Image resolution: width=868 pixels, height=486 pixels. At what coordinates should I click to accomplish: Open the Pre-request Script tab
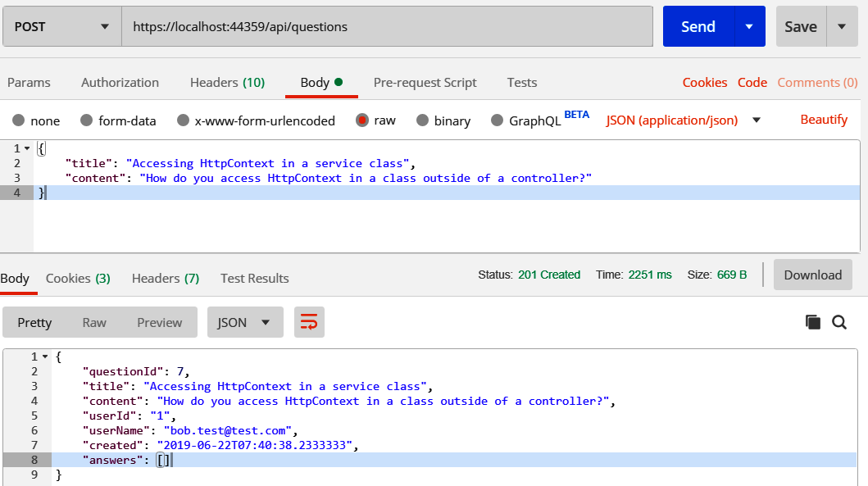425,82
